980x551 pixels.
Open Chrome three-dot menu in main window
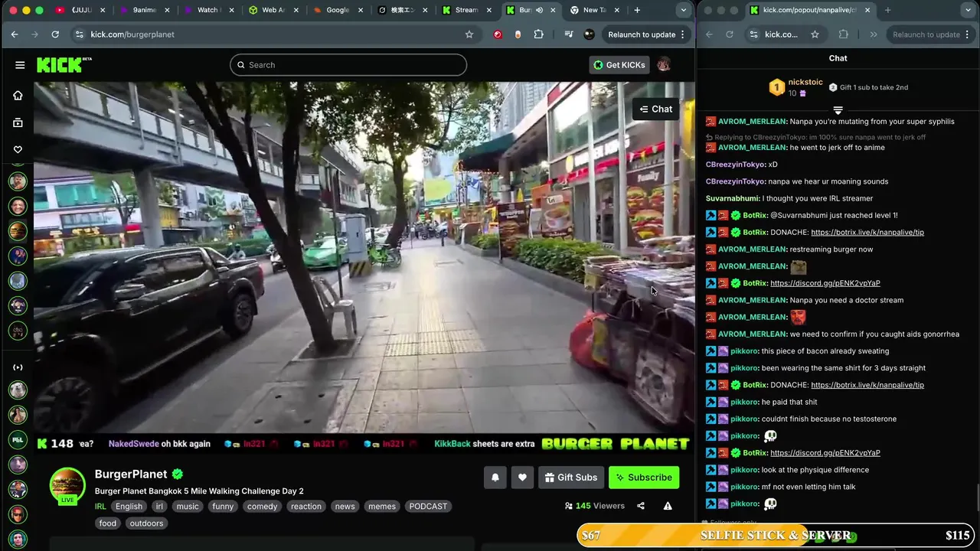(682, 34)
